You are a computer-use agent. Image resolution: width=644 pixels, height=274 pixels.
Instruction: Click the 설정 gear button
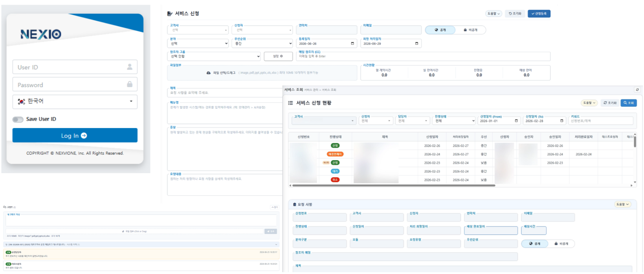coord(278,56)
